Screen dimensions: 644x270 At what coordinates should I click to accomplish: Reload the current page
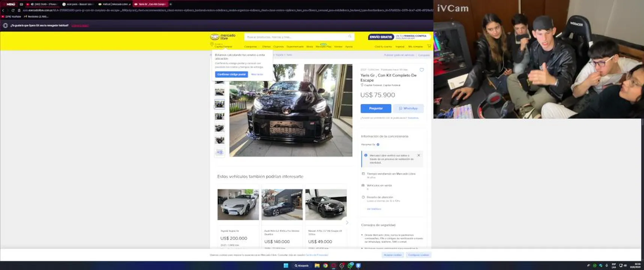(x=13, y=10)
